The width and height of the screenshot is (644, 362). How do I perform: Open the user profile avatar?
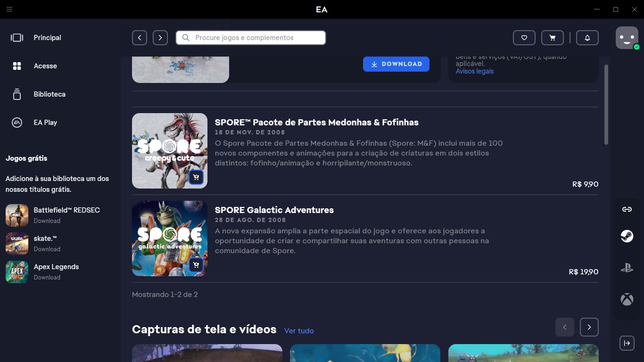pyautogui.click(x=627, y=38)
